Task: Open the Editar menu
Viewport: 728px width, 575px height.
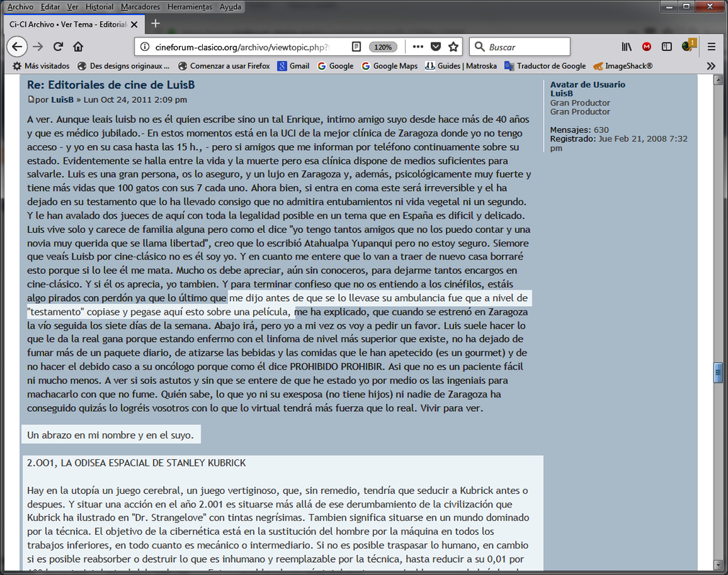Action: point(50,7)
